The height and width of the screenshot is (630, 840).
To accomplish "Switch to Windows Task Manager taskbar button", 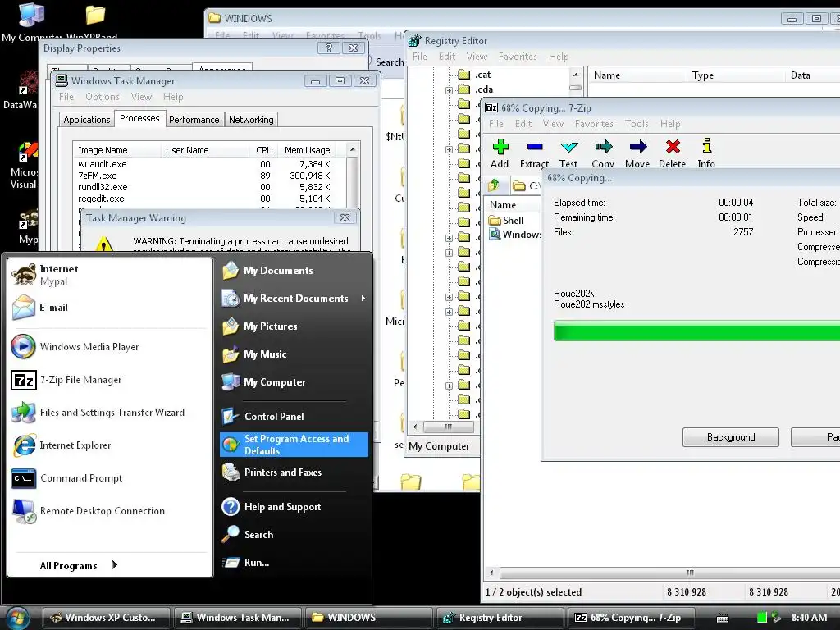I will 237,618.
